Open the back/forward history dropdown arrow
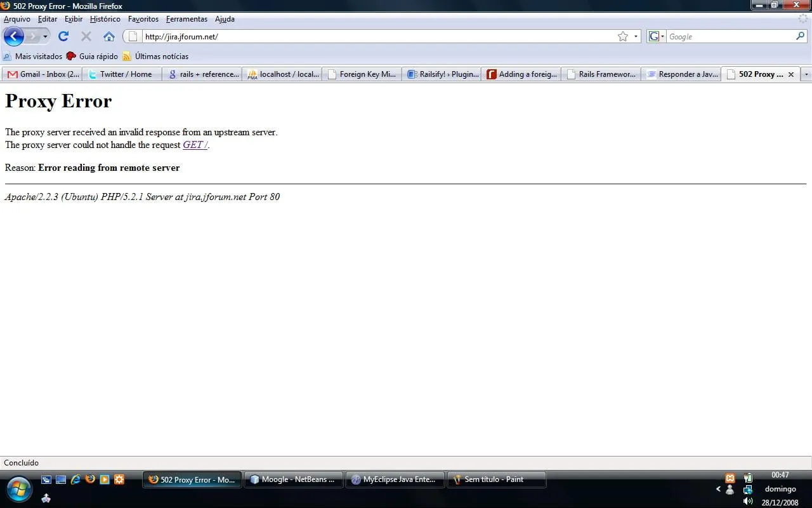The width and height of the screenshot is (812, 508). (x=46, y=37)
